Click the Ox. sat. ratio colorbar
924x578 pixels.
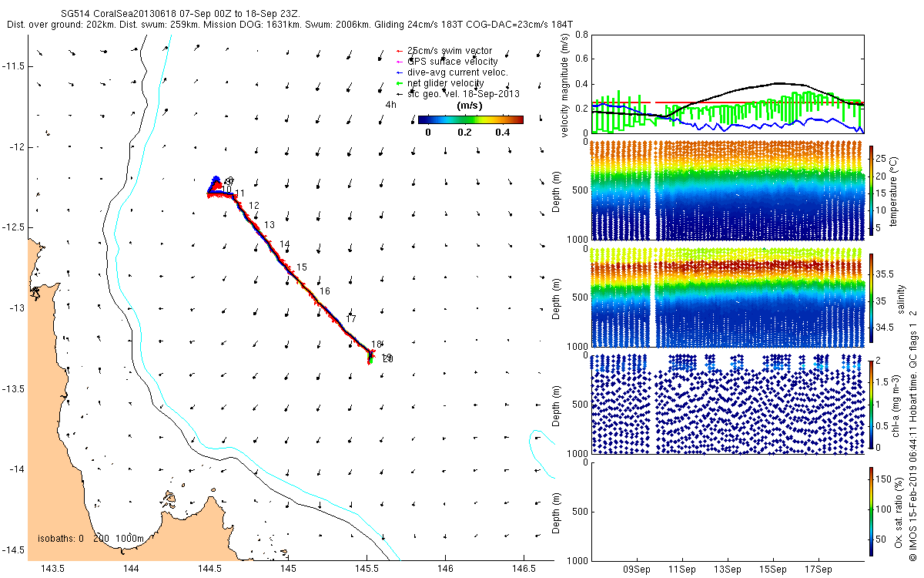[x=872, y=511]
